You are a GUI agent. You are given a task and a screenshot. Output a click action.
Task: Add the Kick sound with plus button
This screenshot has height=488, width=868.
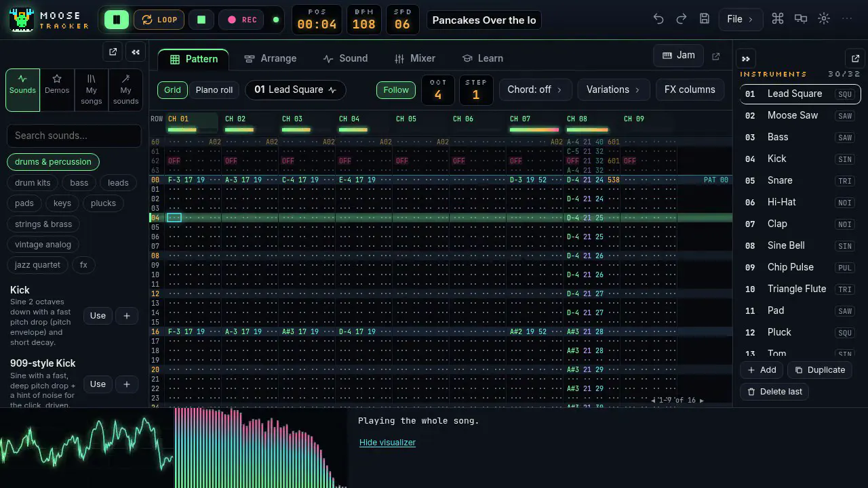coord(127,316)
